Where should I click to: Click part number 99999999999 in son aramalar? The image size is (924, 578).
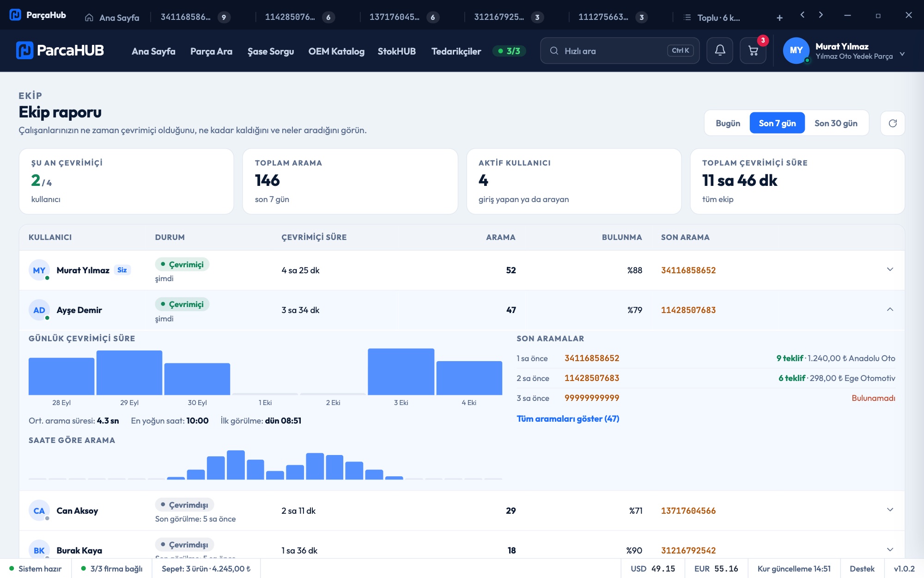coord(592,398)
